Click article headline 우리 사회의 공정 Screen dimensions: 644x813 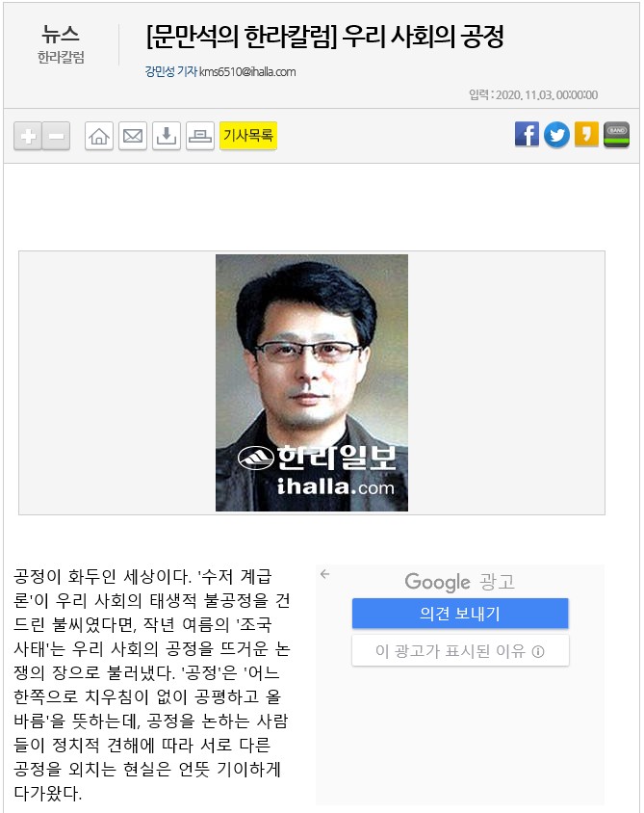coord(423,37)
